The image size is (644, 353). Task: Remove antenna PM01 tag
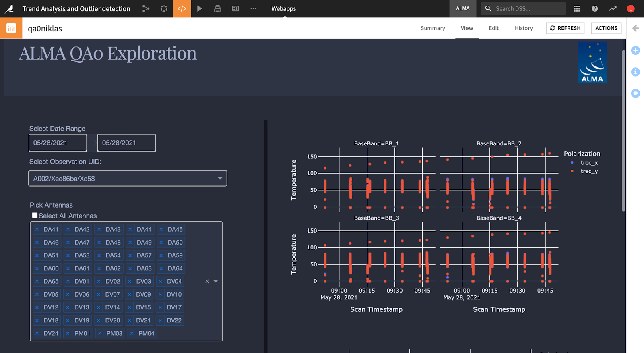click(68, 333)
